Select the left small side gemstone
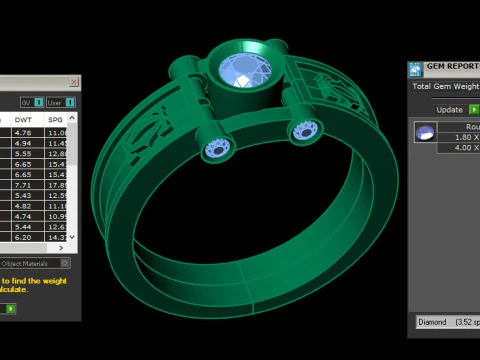 [x=218, y=149]
